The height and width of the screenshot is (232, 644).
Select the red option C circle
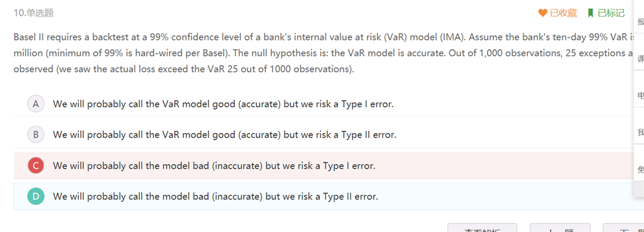pyautogui.click(x=36, y=166)
